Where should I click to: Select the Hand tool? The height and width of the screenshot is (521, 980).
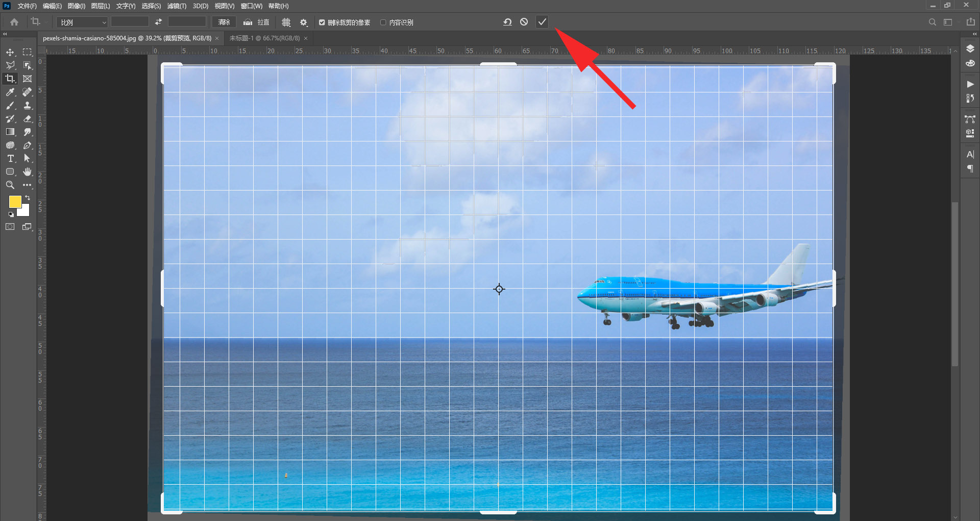tap(28, 172)
